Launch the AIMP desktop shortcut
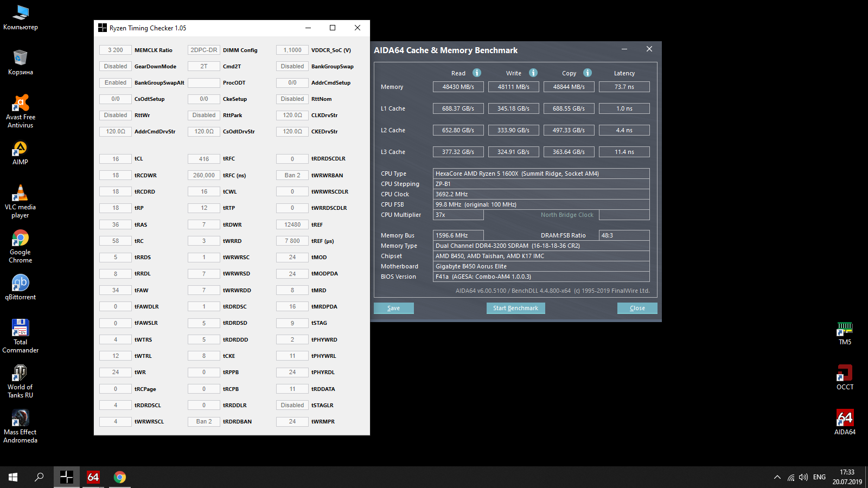Viewport: 868px width, 488px height. coord(21,152)
